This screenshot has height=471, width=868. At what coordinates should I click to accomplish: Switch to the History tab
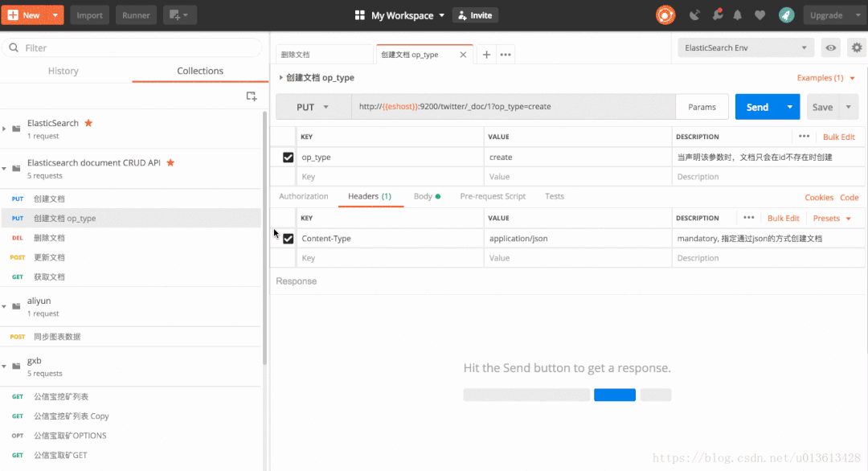click(63, 71)
